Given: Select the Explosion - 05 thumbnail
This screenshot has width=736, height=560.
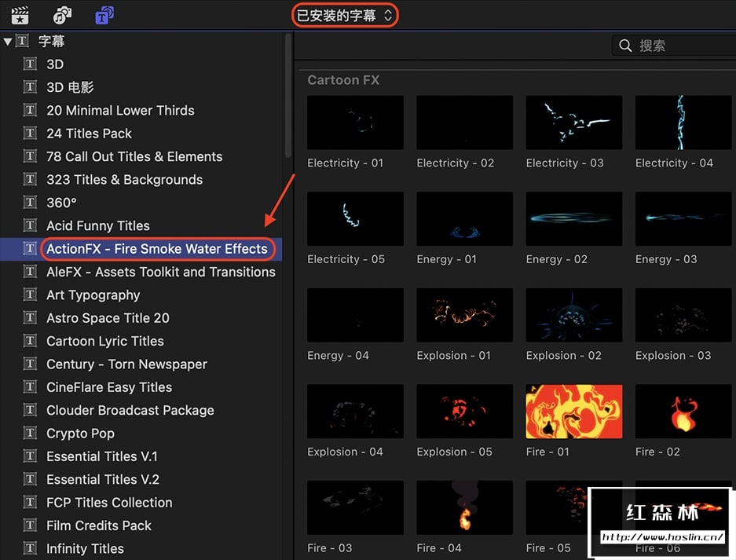Looking at the screenshot, I should click(x=465, y=412).
